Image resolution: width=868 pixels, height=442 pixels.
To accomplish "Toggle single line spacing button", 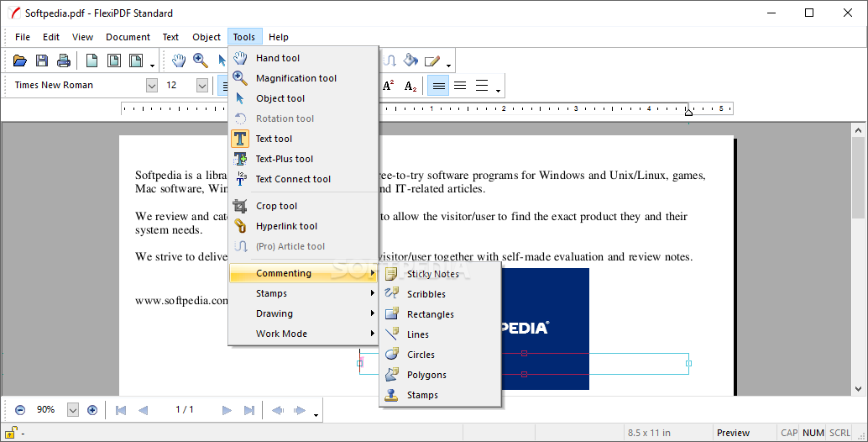I will pyautogui.click(x=438, y=86).
